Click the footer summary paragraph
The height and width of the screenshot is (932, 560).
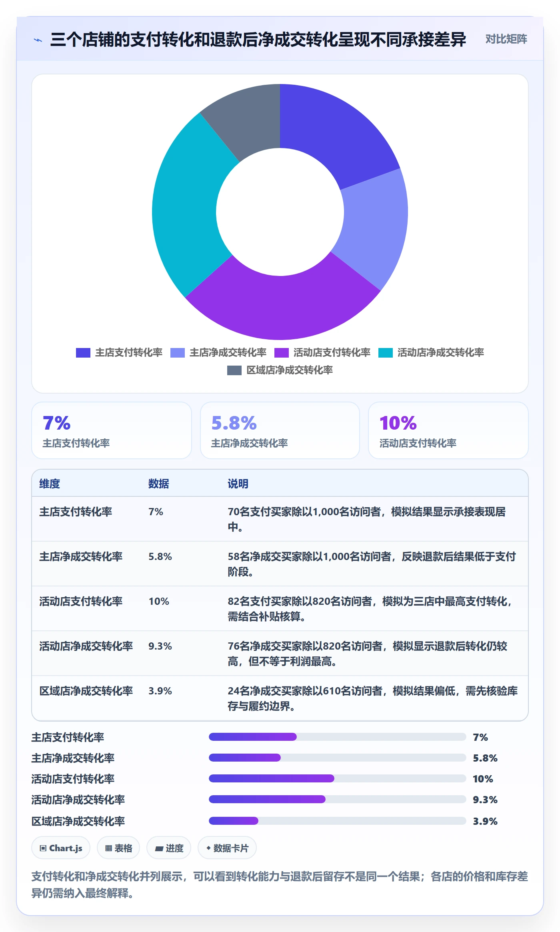(x=280, y=885)
